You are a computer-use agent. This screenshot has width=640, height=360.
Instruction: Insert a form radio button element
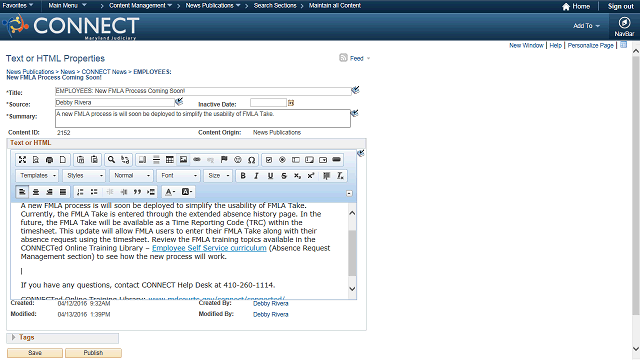coord(282,160)
